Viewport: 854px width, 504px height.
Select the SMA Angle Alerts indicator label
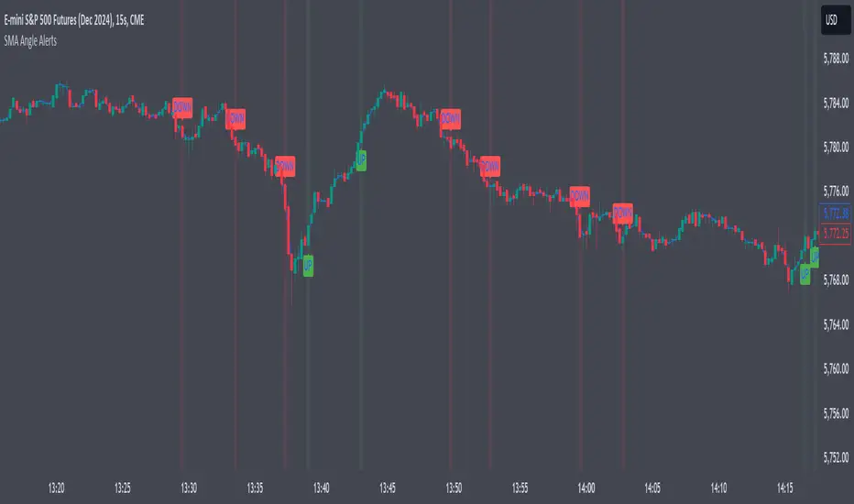tap(30, 41)
